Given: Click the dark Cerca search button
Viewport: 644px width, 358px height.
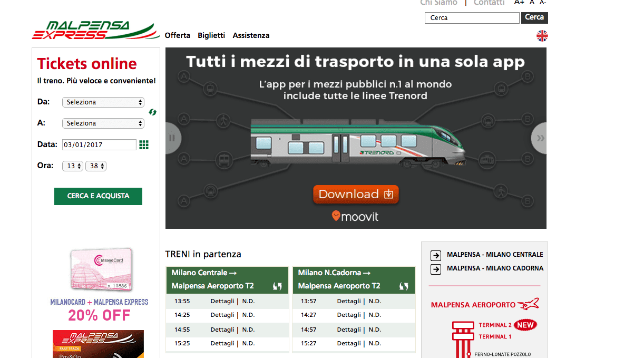Looking at the screenshot, I should pos(534,17).
